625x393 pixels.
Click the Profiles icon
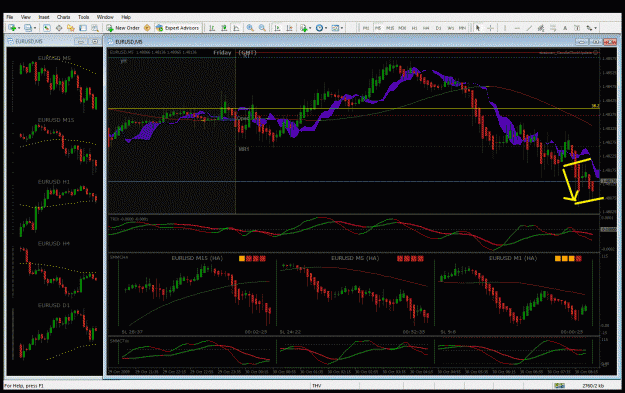[x=28, y=28]
